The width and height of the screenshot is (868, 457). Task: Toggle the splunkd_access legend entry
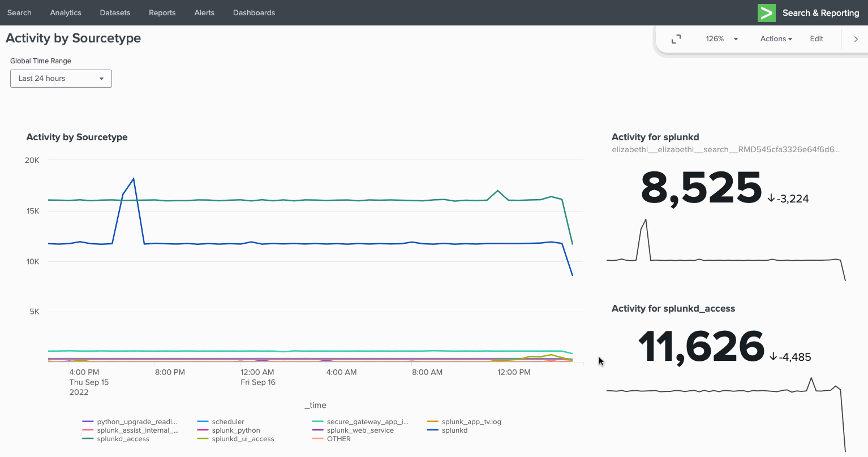tap(123, 439)
